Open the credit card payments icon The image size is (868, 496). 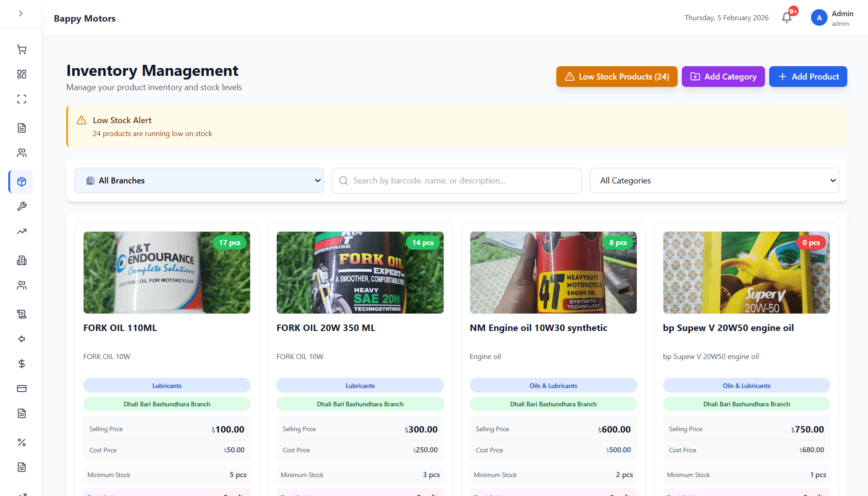(22, 388)
